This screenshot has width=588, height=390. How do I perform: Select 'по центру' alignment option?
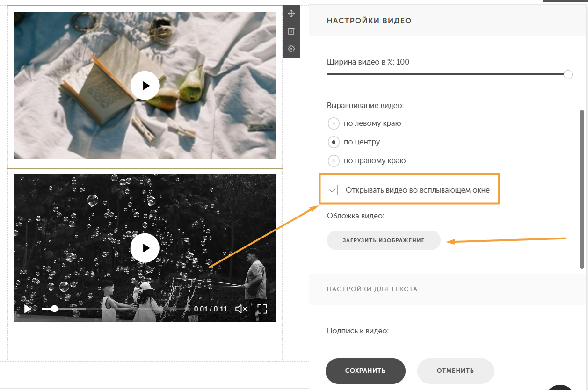pos(334,142)
